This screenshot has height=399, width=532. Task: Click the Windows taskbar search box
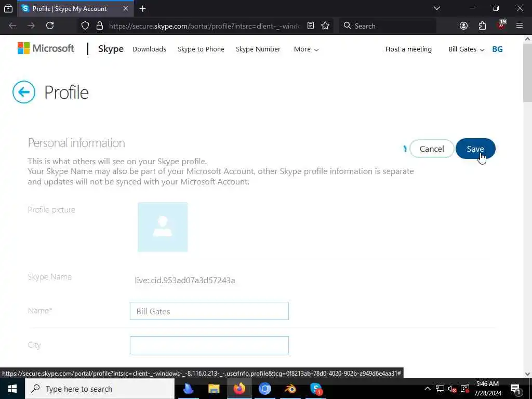[100, 389]
